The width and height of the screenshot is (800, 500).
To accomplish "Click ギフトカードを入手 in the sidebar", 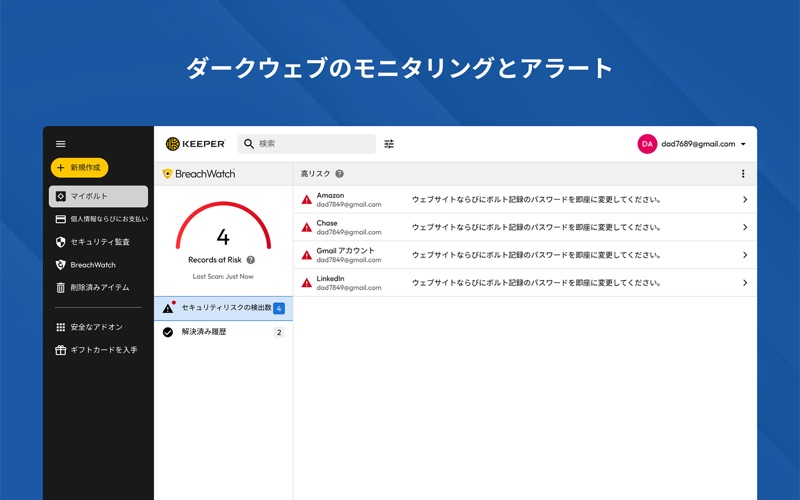I will [x=96, y=350].
